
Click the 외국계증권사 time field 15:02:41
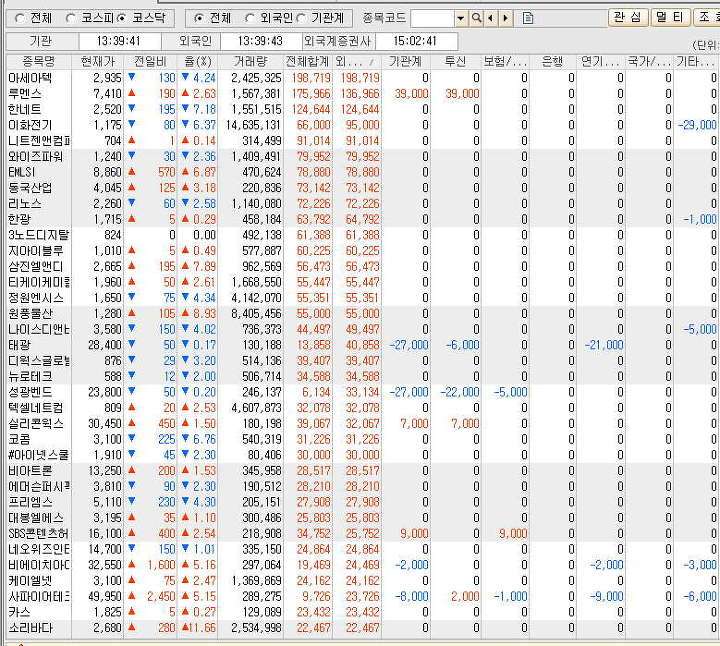(415, 41)
